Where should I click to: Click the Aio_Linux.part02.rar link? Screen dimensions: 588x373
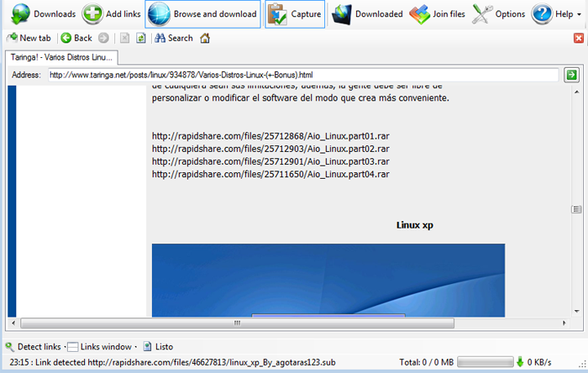[x=270, y=149]
